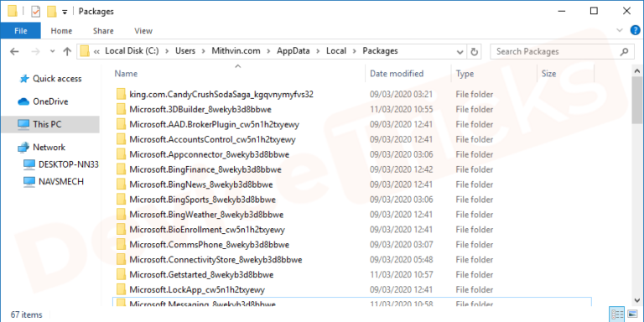Open the Help question mark icon

pyautogui.click(x=635, y=30)
